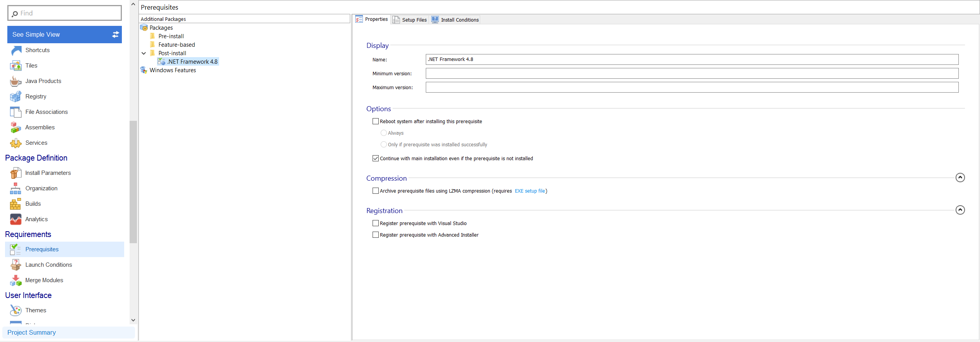The width and height of the screenshot is (980, 342).
Task: Click the Prerequisites checklist icon
Action: 16,250
